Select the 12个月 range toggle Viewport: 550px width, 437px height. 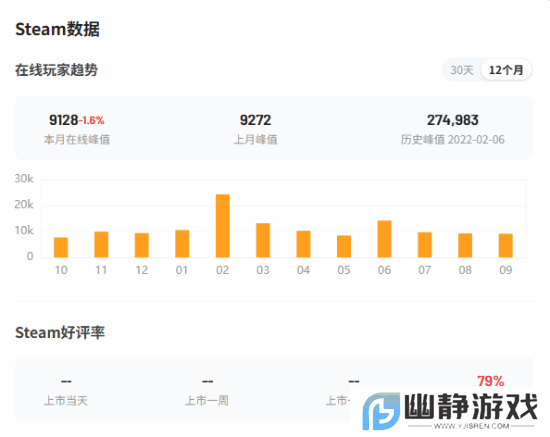(x=506, y=70)
